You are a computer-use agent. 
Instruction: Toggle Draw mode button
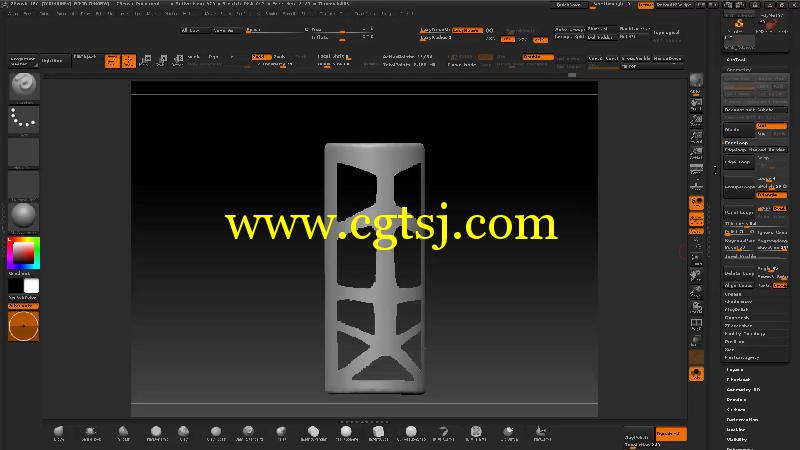tap(129, 61)
